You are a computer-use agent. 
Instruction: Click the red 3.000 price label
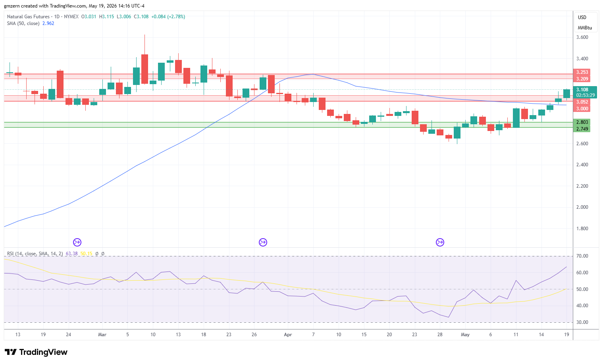pos(582,109)
